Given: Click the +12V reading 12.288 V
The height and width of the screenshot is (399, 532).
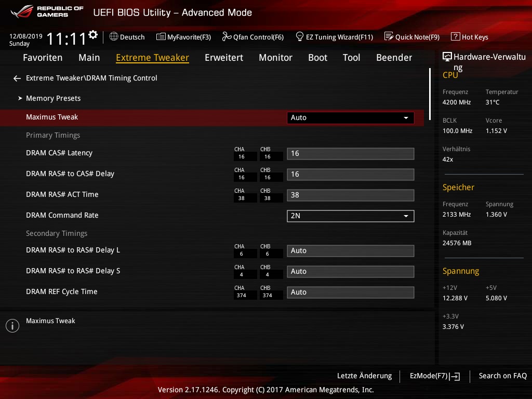Looking at the screenshot, I should click(455, 298).
